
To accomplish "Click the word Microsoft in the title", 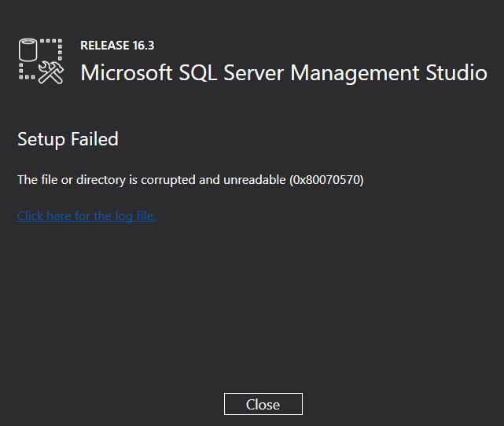I will (x=127, y=72).
